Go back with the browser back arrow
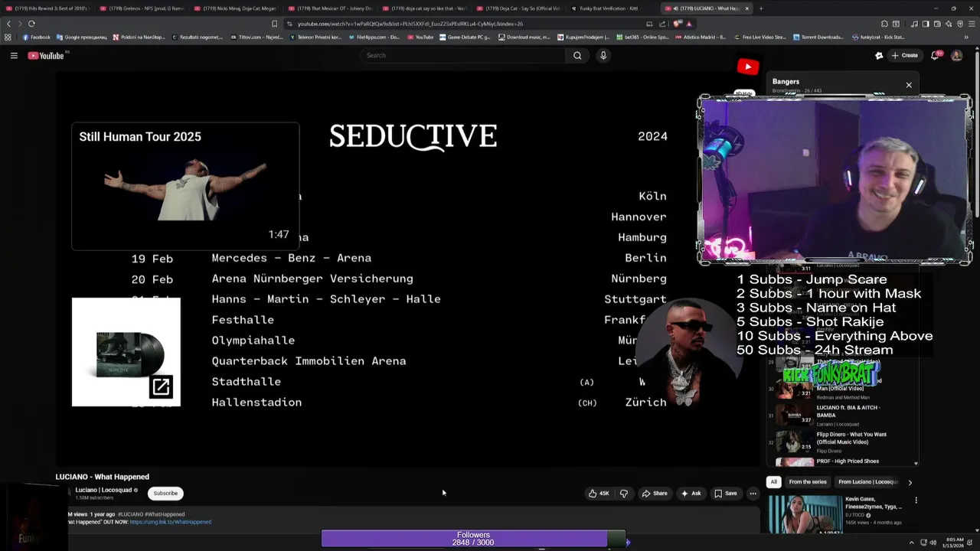 [x=8, y=24]
